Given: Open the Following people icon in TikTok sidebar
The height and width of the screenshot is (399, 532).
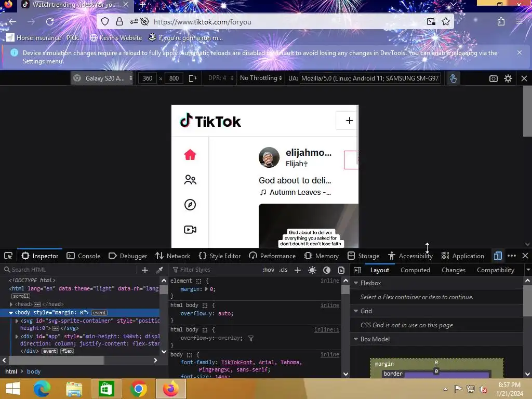Looking at the screenshot, I should click(190, 179).
